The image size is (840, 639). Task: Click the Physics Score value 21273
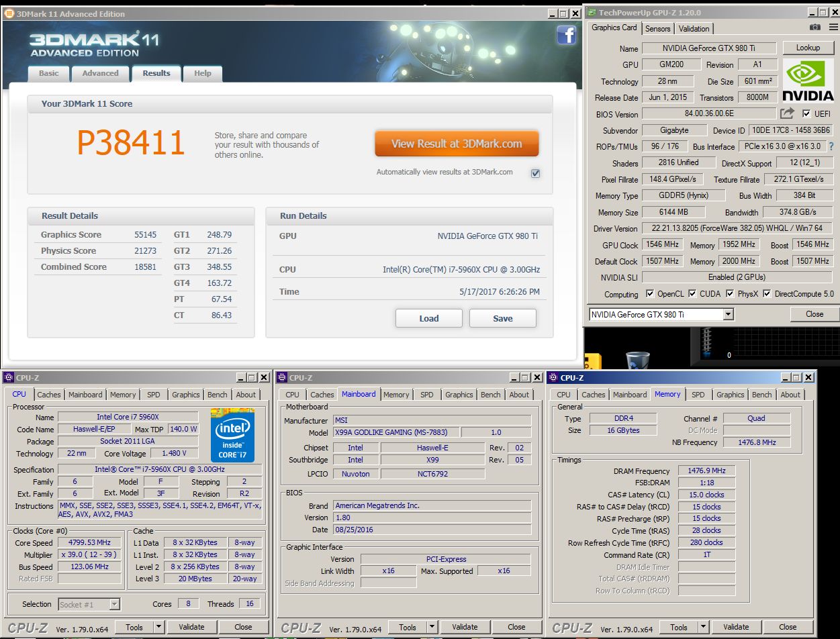145,250
